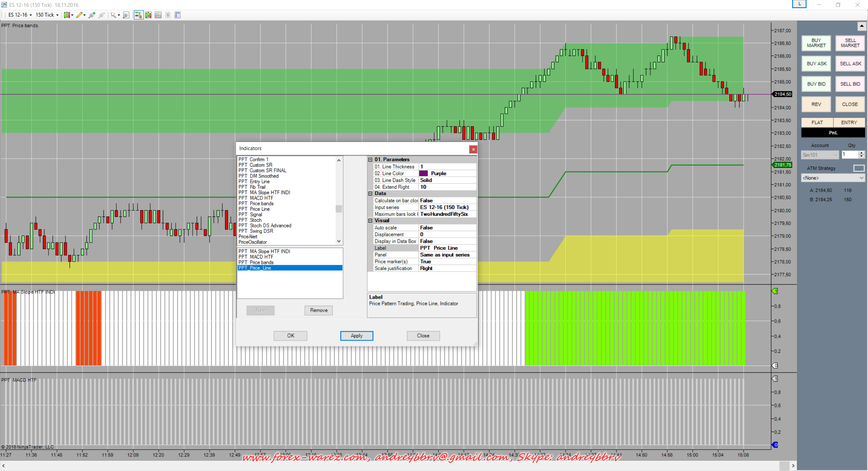Open the 150 Tick interval dropdown

(x=47, y=15)
